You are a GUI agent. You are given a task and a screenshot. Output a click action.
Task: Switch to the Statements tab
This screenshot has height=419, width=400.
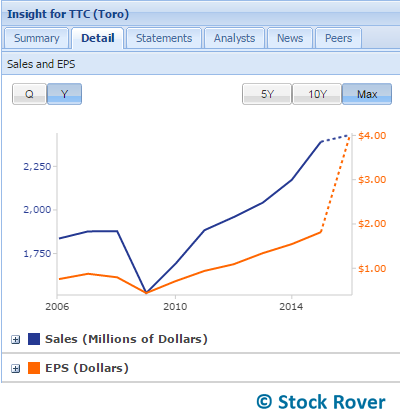164,38
